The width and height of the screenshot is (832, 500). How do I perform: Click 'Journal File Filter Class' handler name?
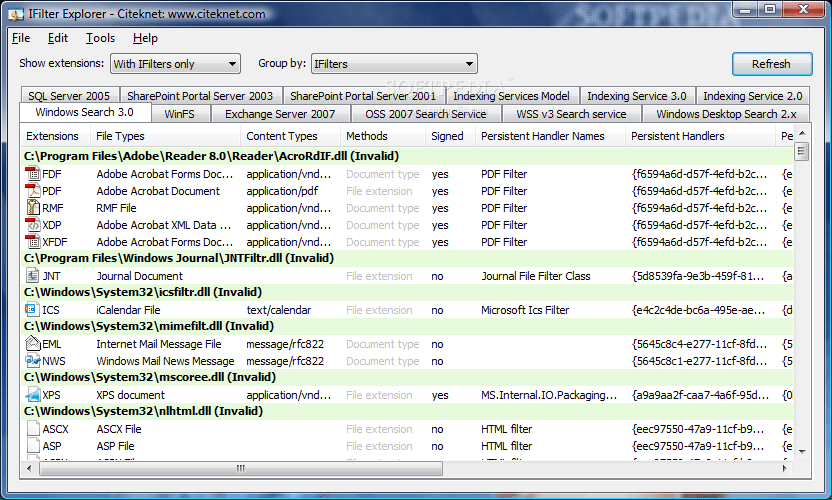point(535,276)
